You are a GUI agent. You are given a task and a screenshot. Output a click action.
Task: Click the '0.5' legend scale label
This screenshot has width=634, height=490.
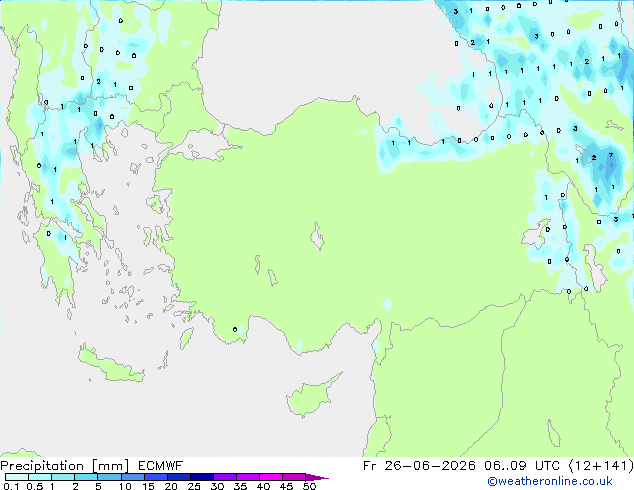(34, 486)
